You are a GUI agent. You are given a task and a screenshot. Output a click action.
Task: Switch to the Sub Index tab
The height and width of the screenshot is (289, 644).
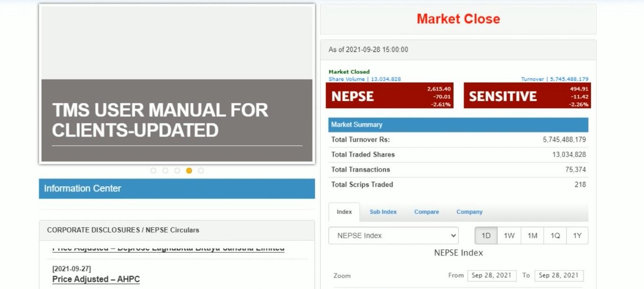point(383,212)
